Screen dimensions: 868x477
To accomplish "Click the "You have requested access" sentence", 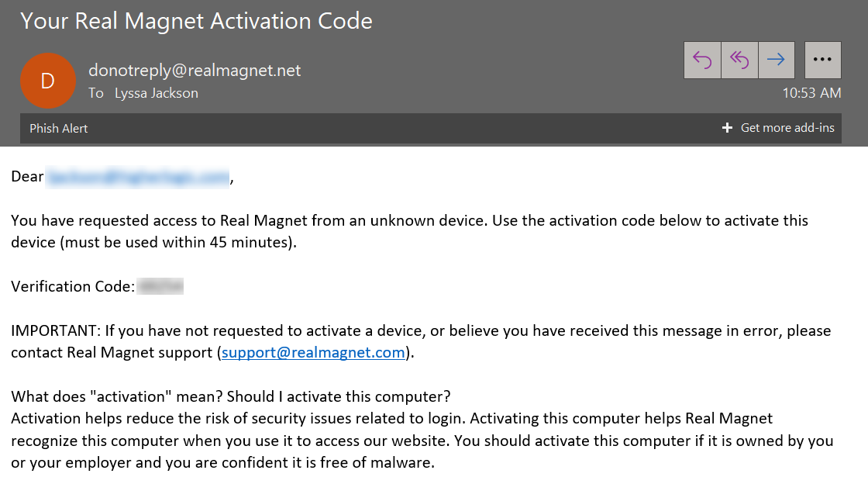I will click(x=248, y=221).
